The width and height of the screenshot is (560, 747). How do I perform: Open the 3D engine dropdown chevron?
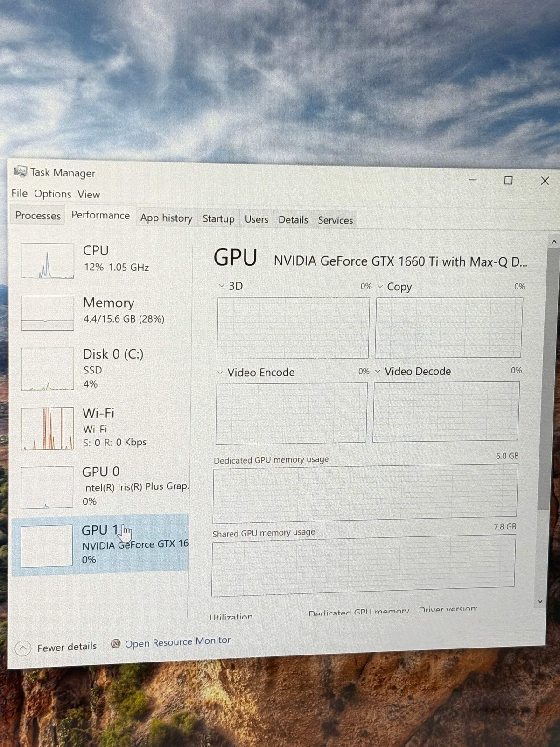tap(221, 285)
